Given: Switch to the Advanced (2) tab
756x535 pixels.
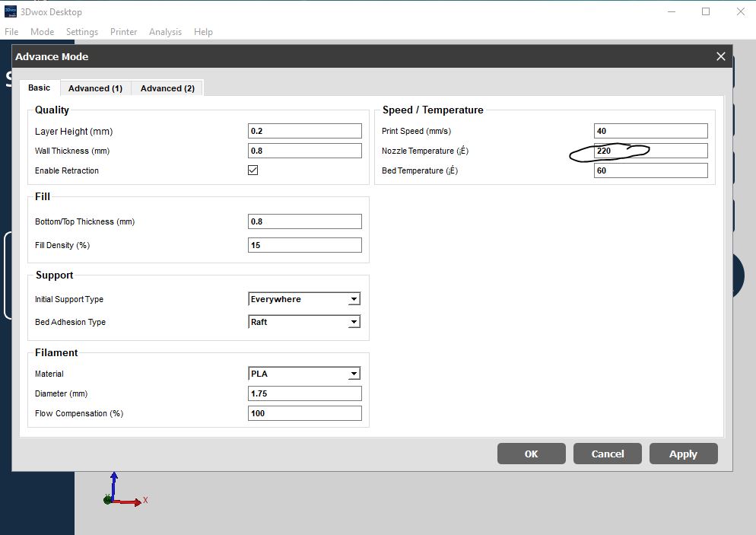Looking at the screenshot, I should 167,88.
